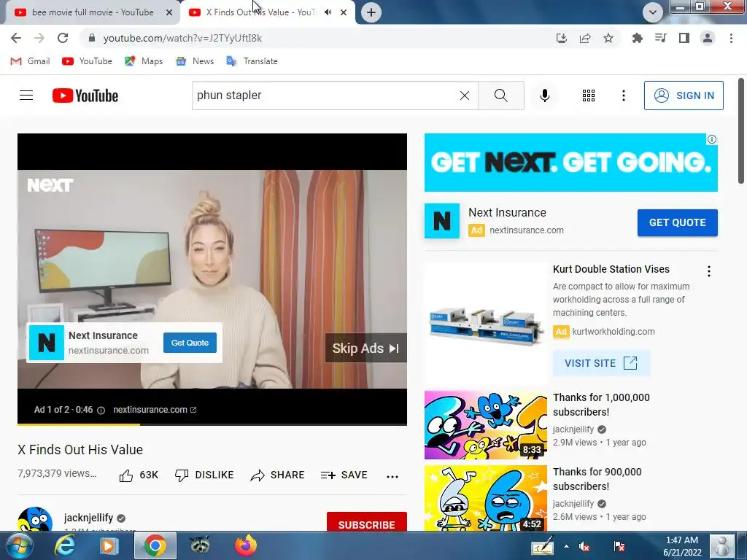Click Next Insurance logo in sidebar ad
The width and height of the screenshot is (747, 560).
pos(441,221)
